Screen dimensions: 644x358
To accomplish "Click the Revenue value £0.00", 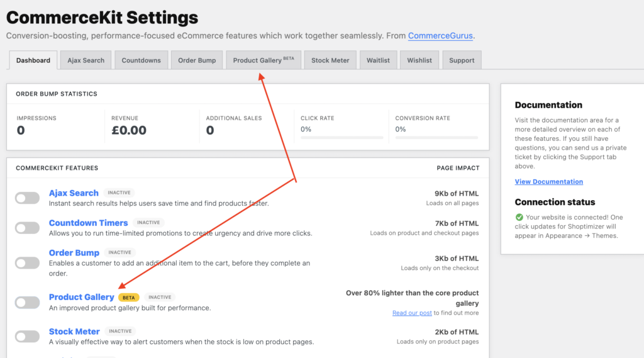I will tap(129, 130).
